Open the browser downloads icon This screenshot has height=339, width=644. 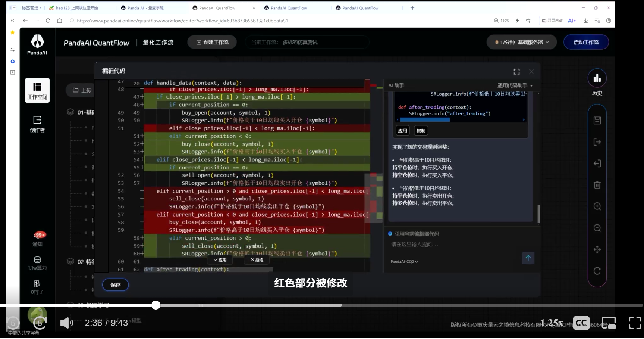[586, 21]
